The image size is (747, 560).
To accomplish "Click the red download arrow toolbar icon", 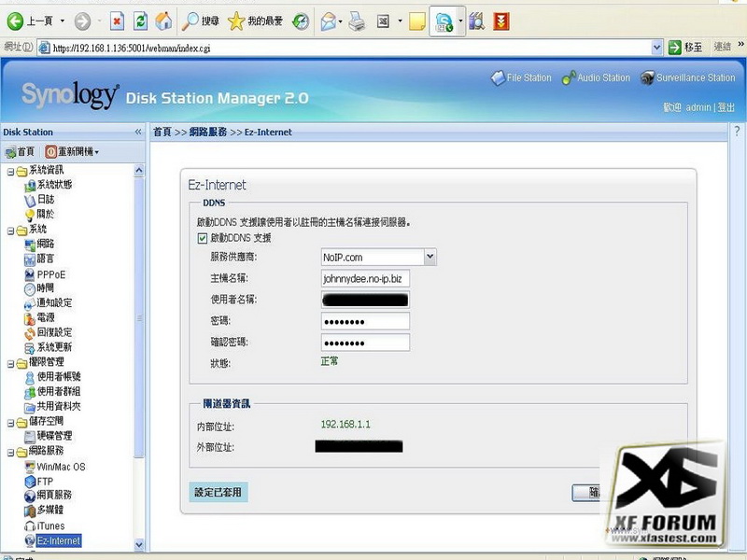I will (x=501, y=21).
